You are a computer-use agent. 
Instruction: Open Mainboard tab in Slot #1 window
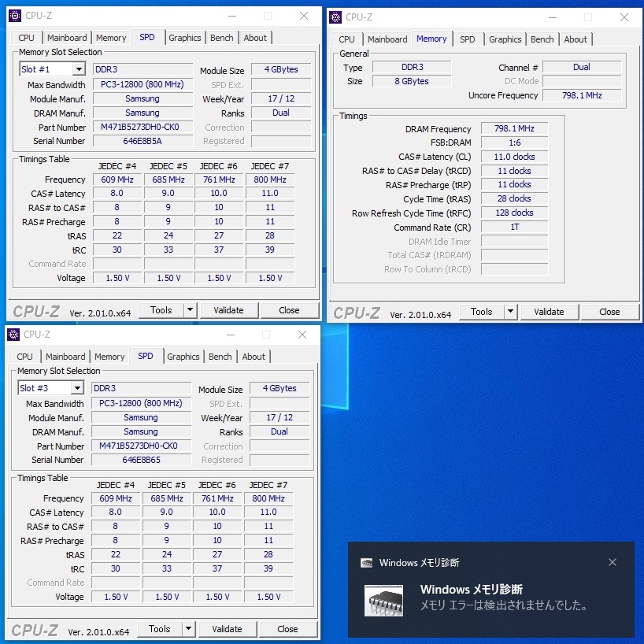67,38
